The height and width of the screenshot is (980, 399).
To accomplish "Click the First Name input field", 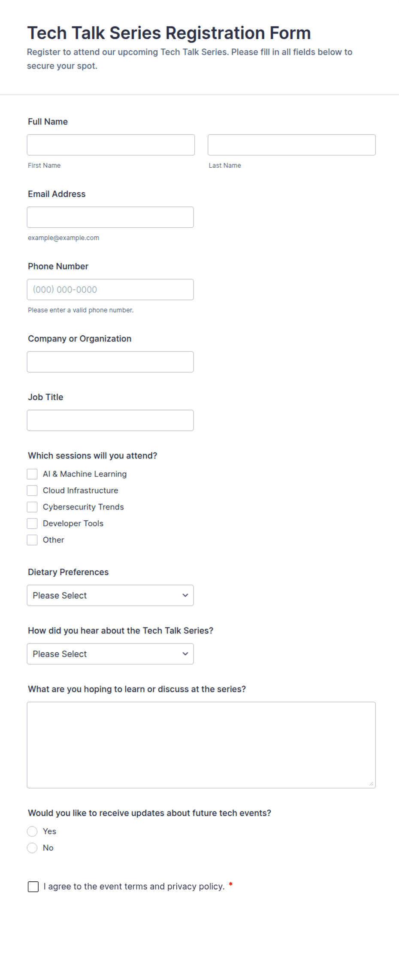I will (111, 145).
